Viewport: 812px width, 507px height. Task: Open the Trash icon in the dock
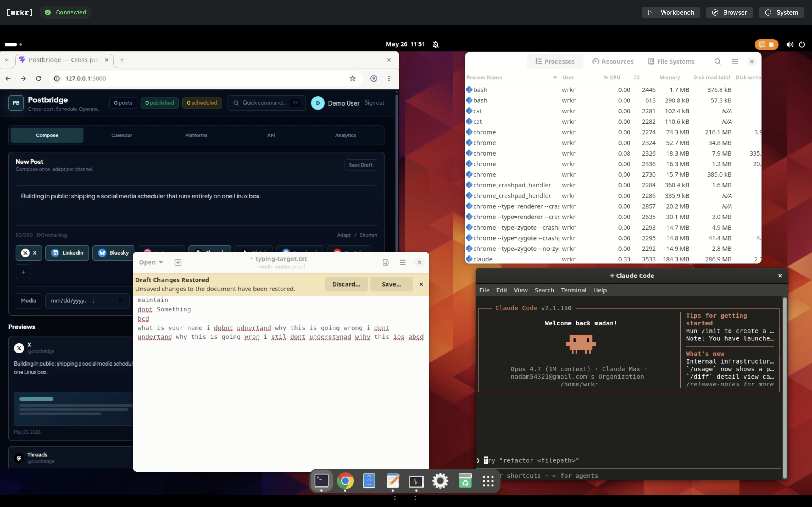tap(465, 481)
